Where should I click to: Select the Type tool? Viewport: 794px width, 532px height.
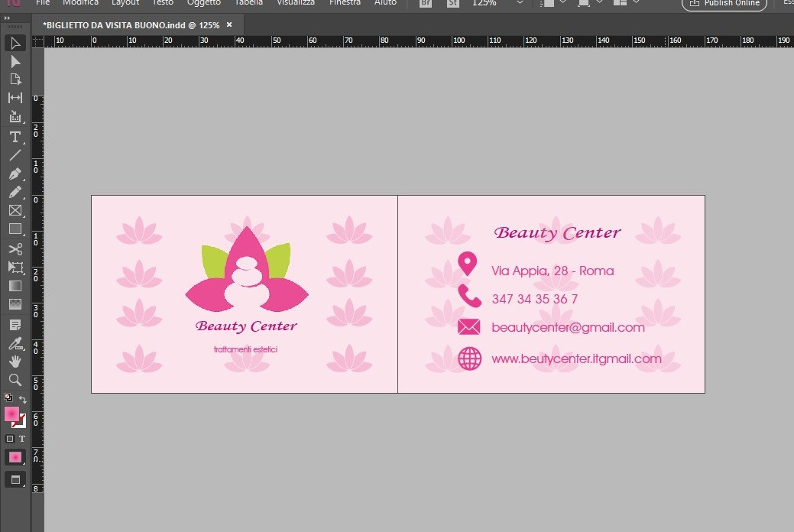(15, 137)
